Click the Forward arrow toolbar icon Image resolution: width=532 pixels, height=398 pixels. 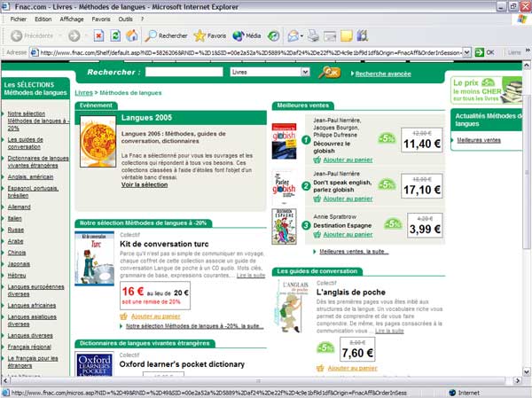point(74,35)
